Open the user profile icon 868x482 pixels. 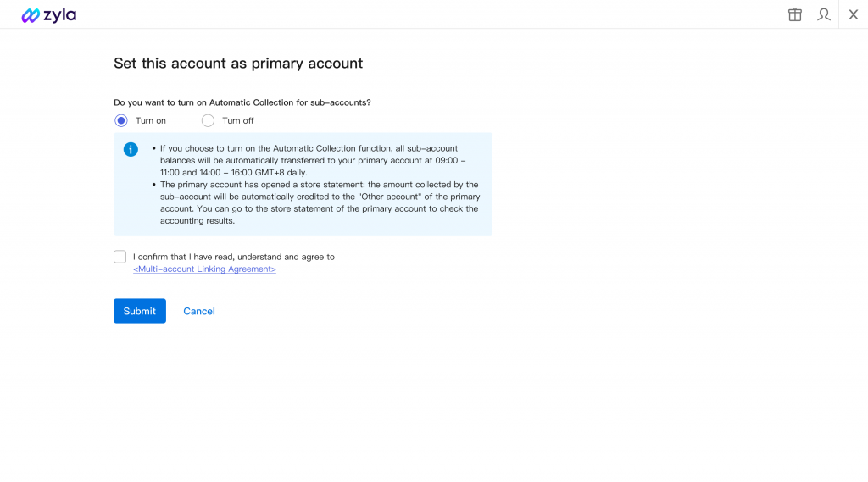pos(824,14)
